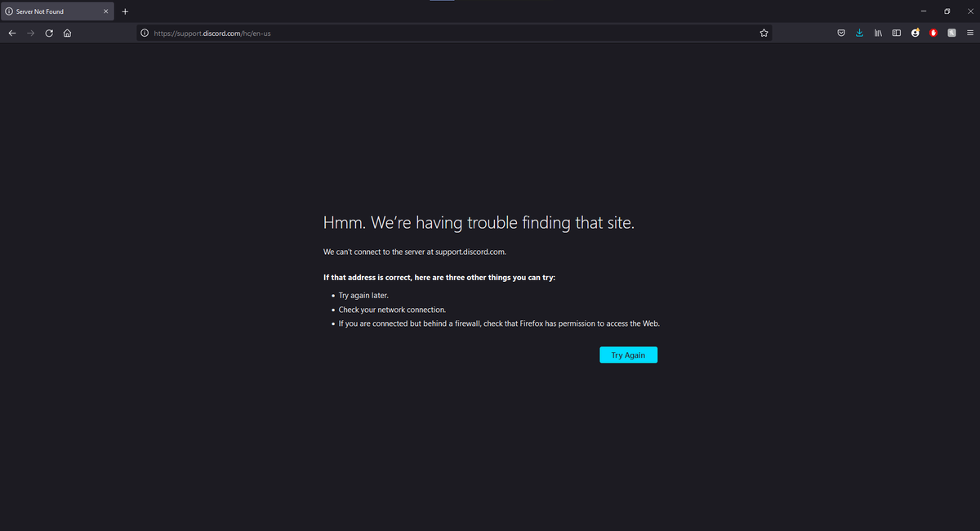The height and width of the screenshot is (531, 980).
Task: Open the Firefox Account menu
Action: point(915,33)
